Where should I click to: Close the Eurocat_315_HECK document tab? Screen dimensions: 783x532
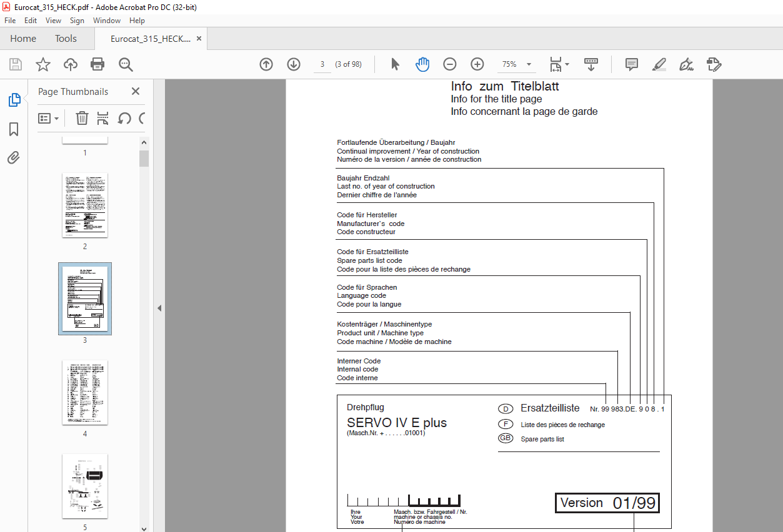point(199,39)
